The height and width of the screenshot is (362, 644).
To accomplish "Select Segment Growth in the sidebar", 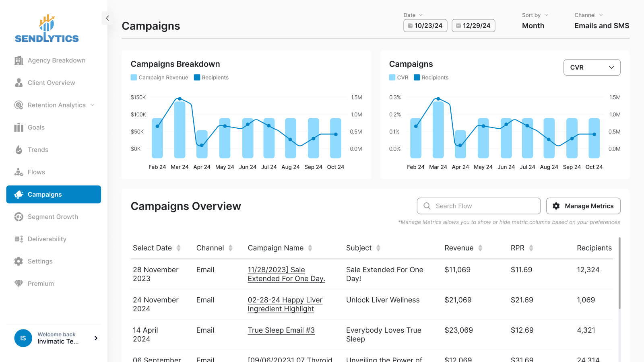I will pyautogui.click(x=53, y=217).
